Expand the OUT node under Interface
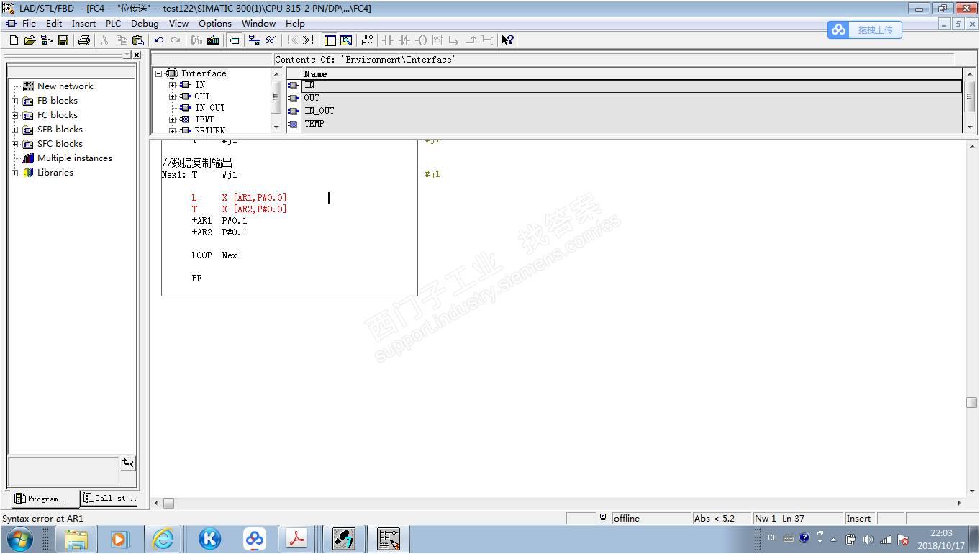The image size is (980, 554). [173, 96]
